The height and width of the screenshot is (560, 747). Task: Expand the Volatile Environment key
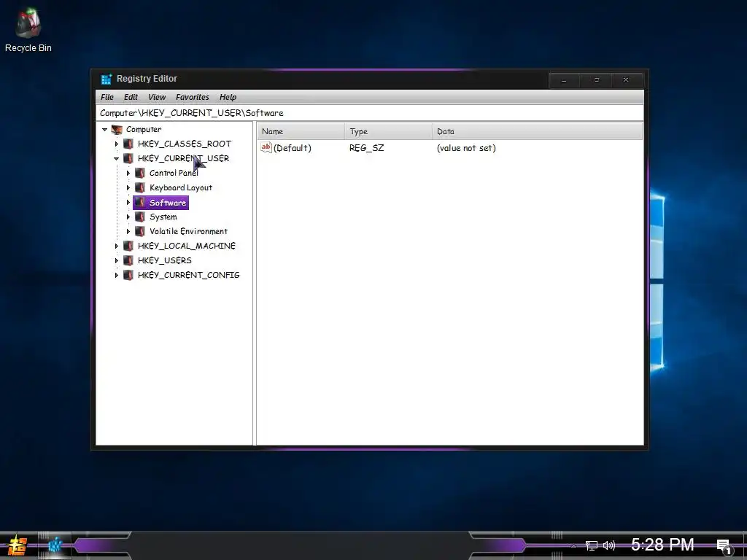128,231
